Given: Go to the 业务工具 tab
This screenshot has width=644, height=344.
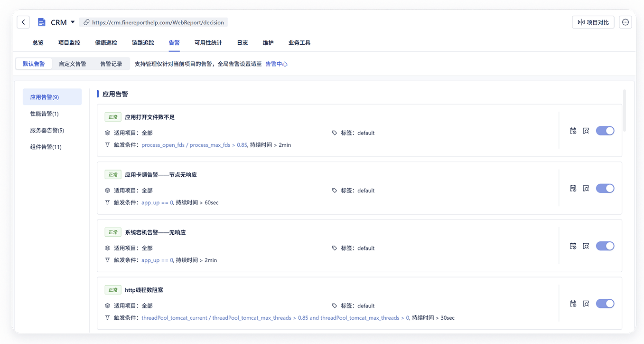Looking at the screenshot, I should click(299, 43).
